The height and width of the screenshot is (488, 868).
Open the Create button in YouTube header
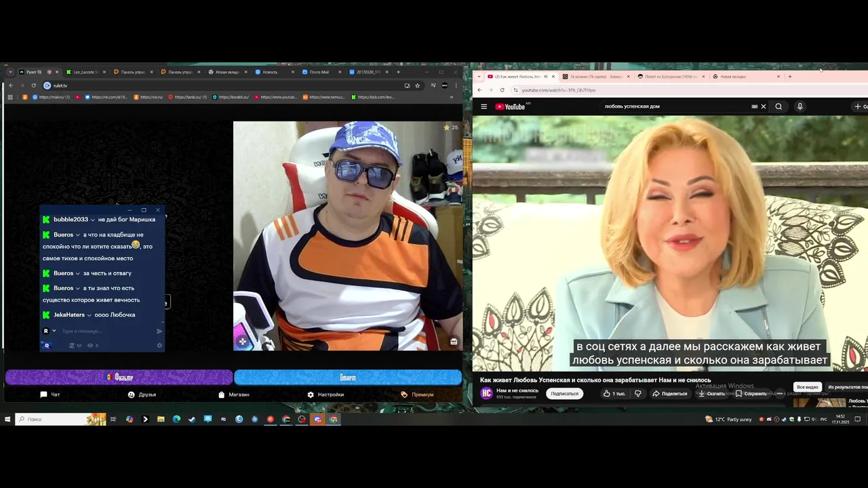pos(860,106)
